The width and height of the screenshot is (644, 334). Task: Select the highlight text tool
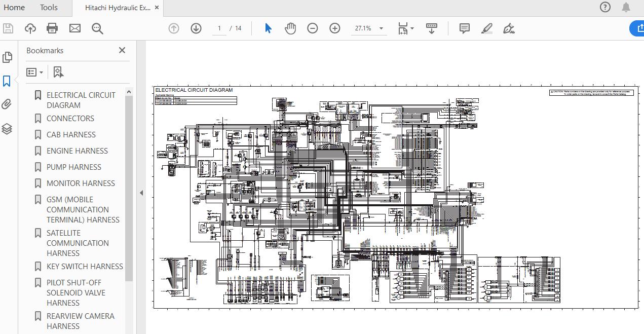click(486, 28)
